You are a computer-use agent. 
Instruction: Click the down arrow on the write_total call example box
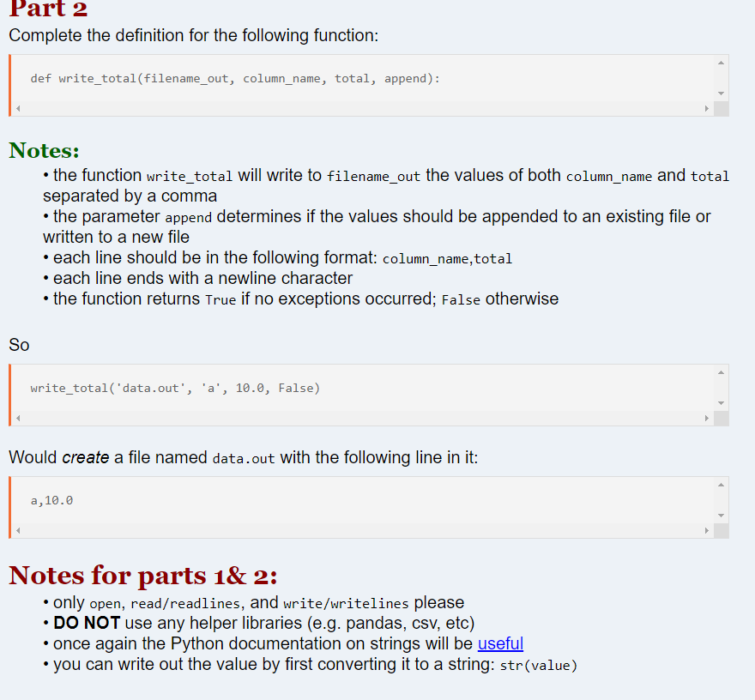(x=722, y=404)
